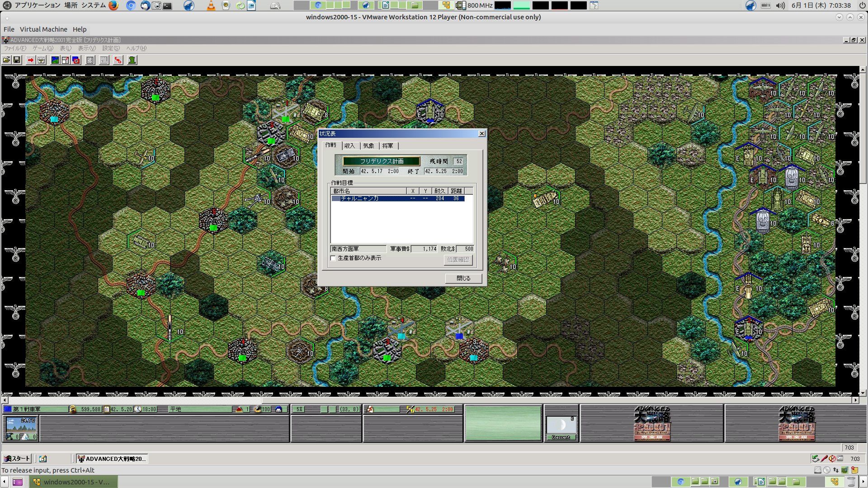Open the terrain map view icon
868x488 pixels.
(55, 60)
